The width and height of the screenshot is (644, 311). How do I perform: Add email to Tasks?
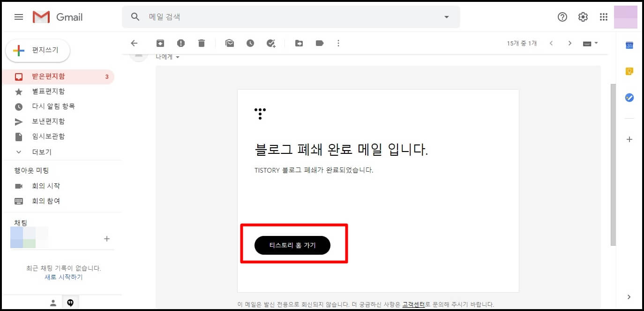tap(271, 43)
